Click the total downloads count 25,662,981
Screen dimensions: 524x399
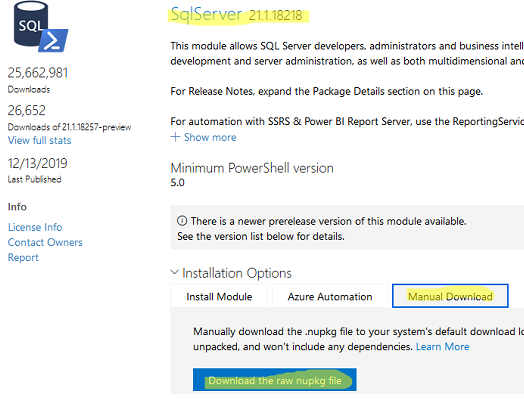(38, 73)
